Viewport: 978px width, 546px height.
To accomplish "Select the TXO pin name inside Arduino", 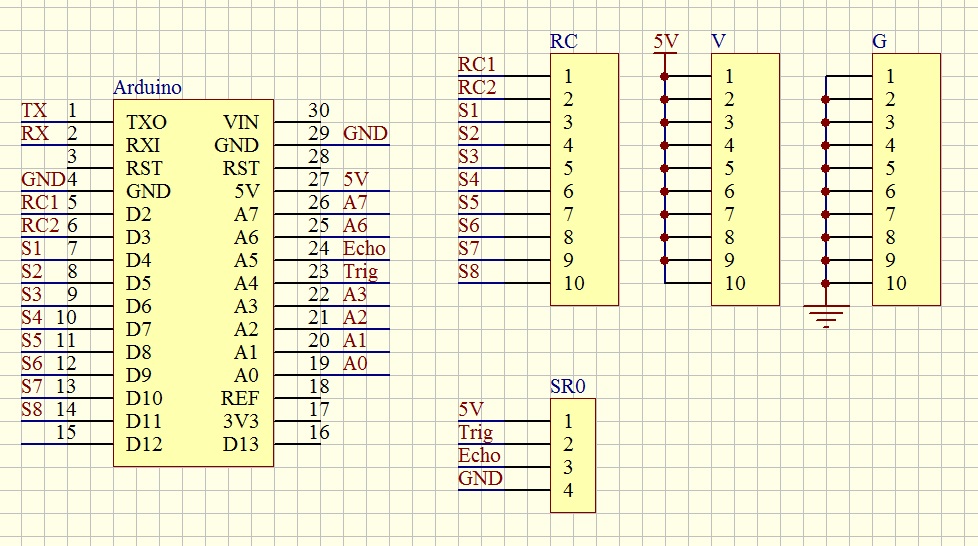I will (146, 122).
